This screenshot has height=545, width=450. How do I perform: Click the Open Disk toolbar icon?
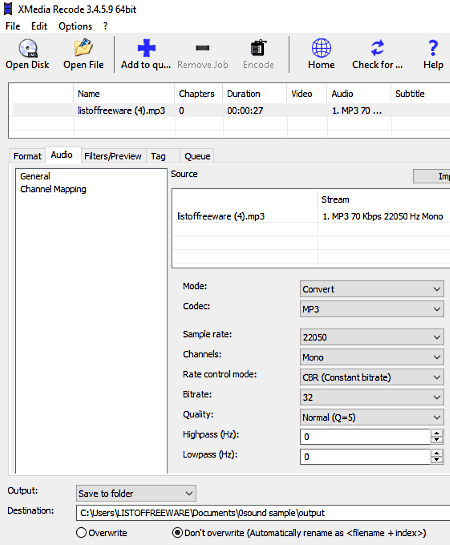pos(28,48)
